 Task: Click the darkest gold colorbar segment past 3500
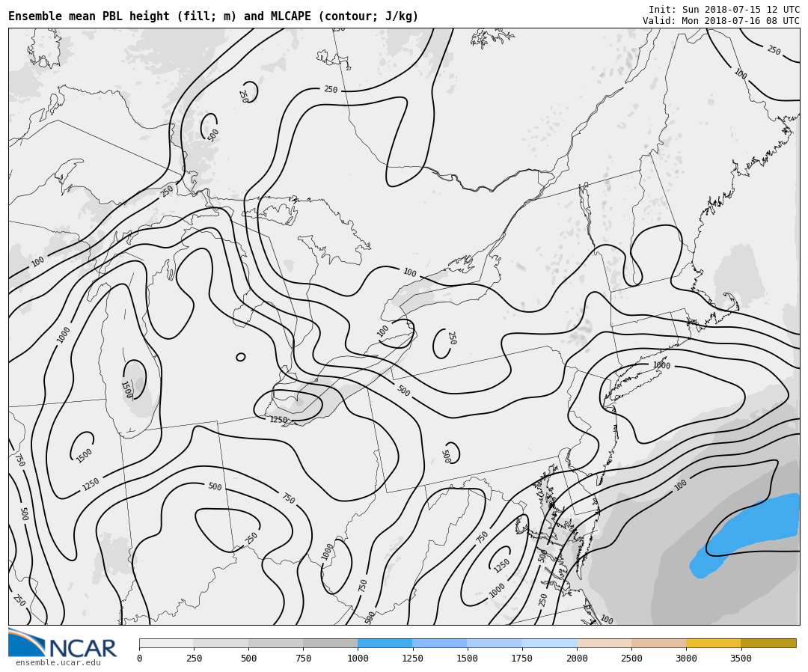click(x=768, y=643)
